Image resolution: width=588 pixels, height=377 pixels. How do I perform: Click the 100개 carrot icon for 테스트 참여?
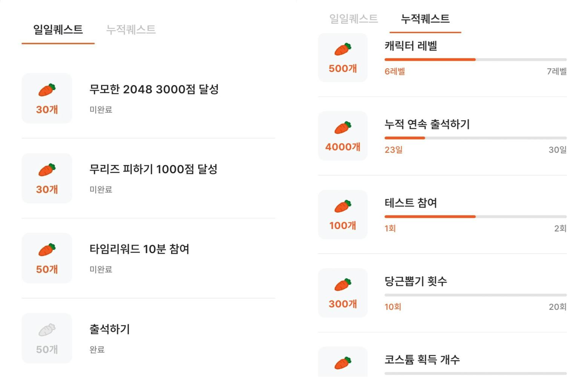point(342,214)
